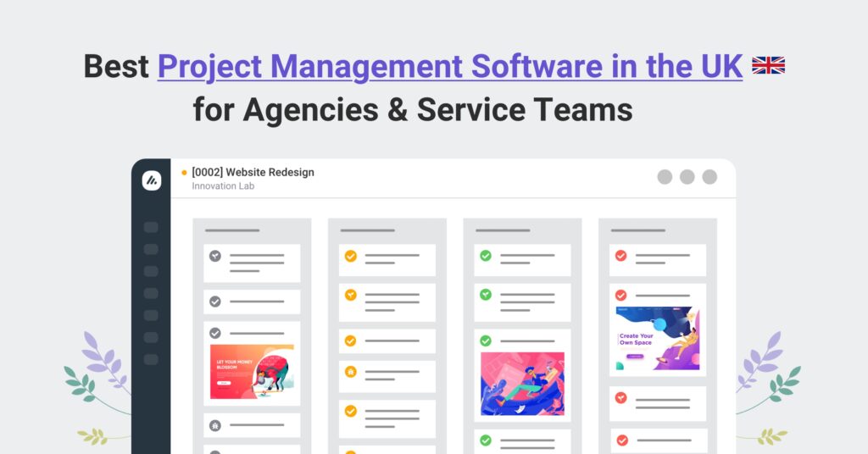The image size is (868, 454).
Task: Click the [0002] Website Redesign project title
Action: (x=253, y=172)
